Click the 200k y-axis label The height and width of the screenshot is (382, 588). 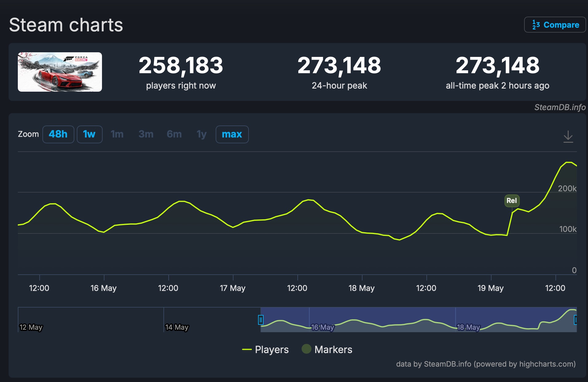click(x=567, y=189)
